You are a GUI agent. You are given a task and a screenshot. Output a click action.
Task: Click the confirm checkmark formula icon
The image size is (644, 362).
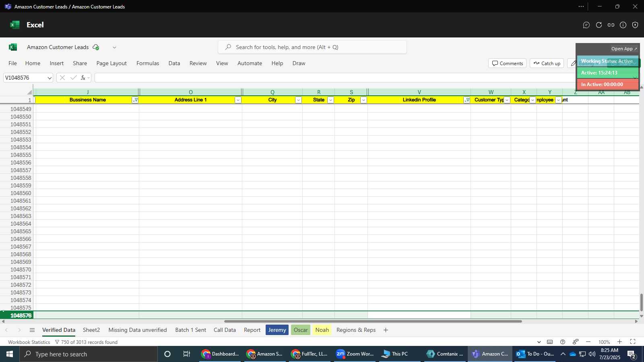(x=73, y=78)
